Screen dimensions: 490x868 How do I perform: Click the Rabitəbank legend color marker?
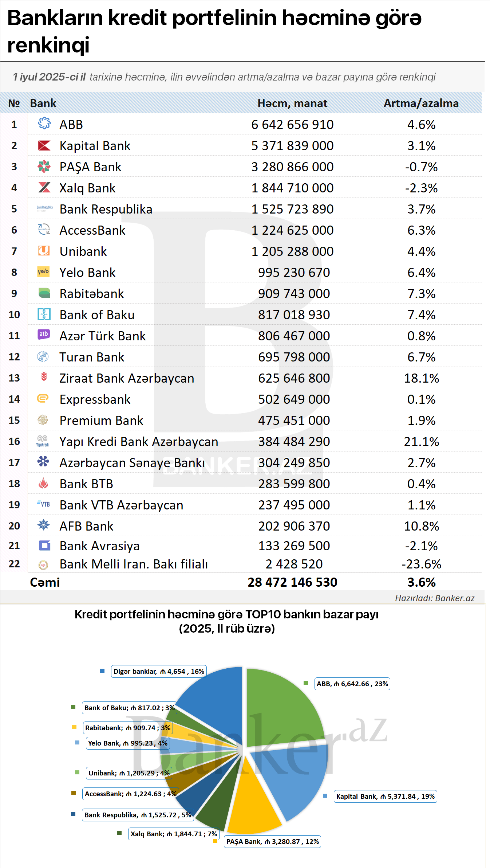(x=74, y=727)
